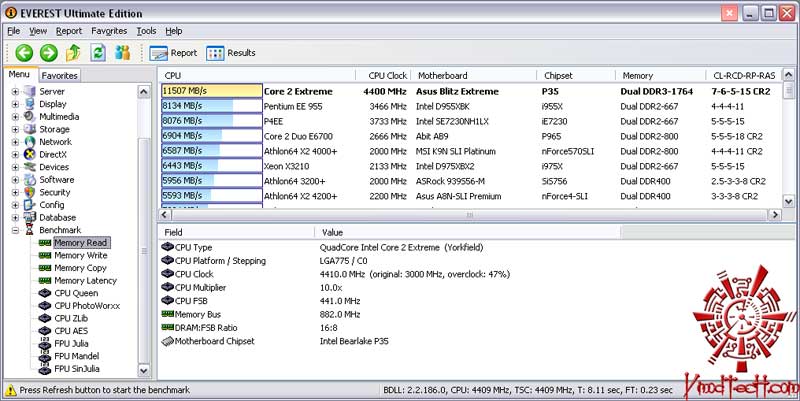Expand the Software tree node

pos(15,180)
